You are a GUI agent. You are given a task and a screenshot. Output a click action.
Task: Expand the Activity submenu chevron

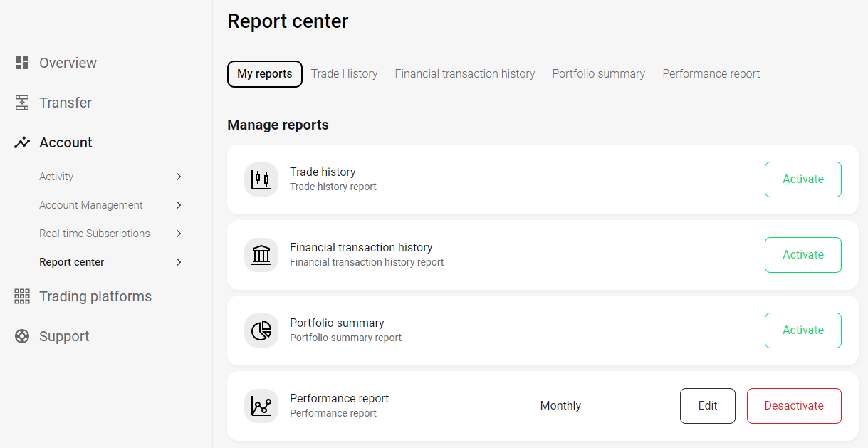[x=179, y=177]
